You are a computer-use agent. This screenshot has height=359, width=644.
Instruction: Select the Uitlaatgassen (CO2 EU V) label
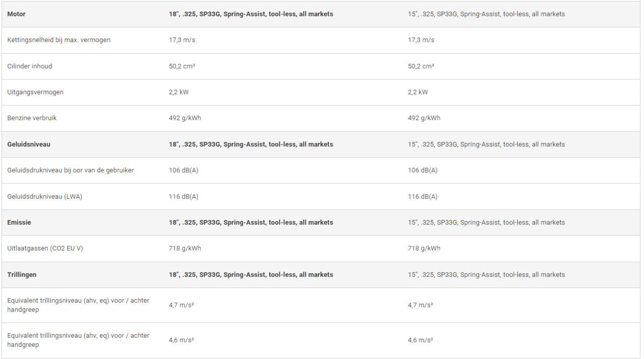(45, 248)
